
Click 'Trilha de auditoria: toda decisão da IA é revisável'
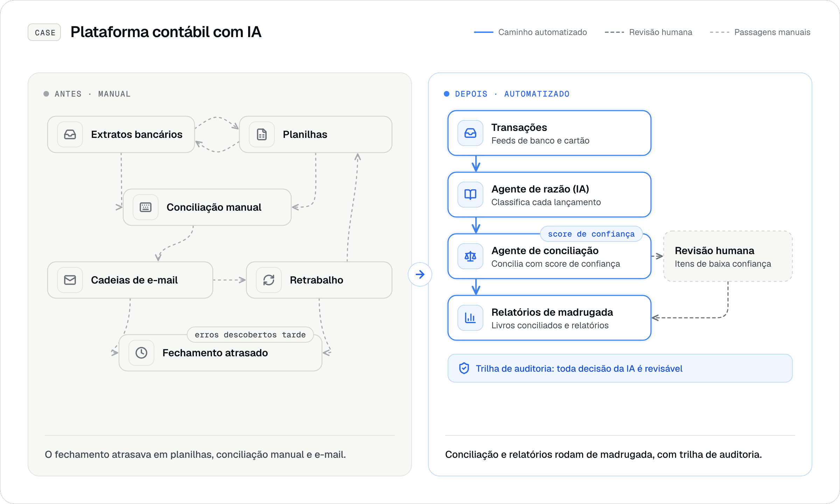[579, 369]
